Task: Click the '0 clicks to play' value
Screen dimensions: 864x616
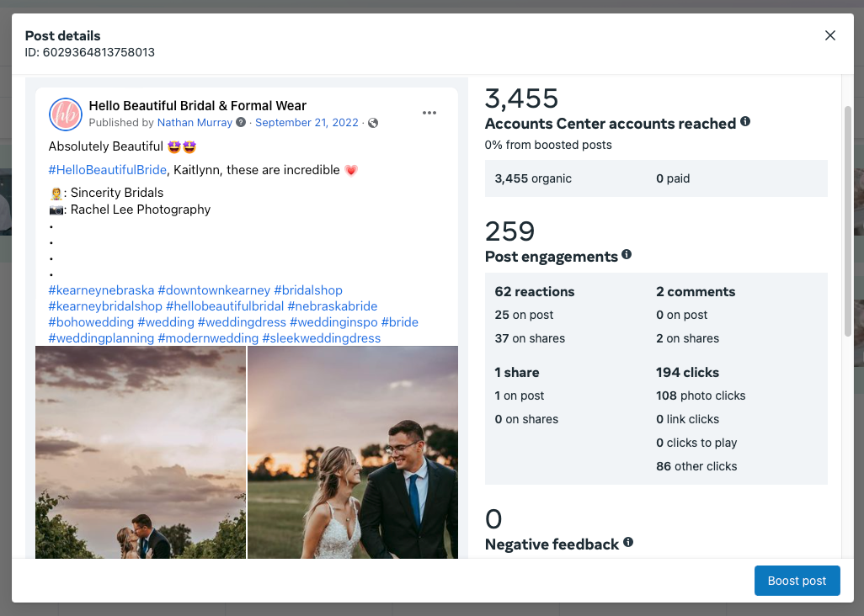Action: click(x=696, y=443)
